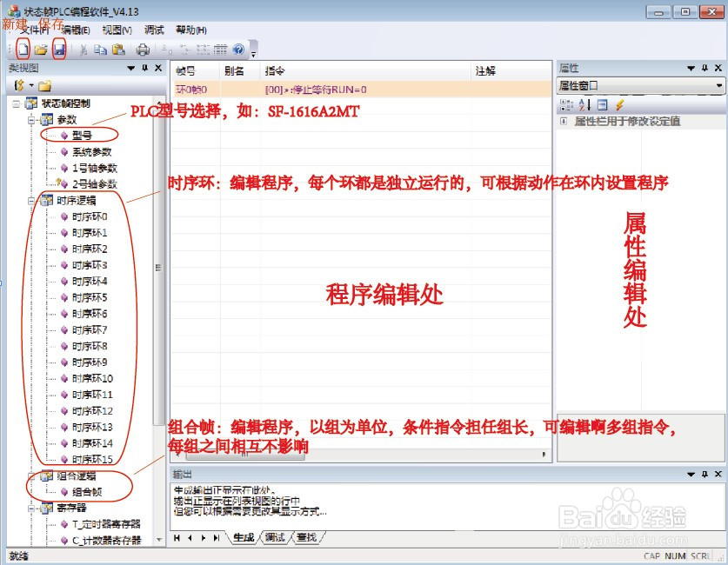Collapse the 状态帧控制 root node
This screenshot has width=728, height=565.
(x=17, y=103)
